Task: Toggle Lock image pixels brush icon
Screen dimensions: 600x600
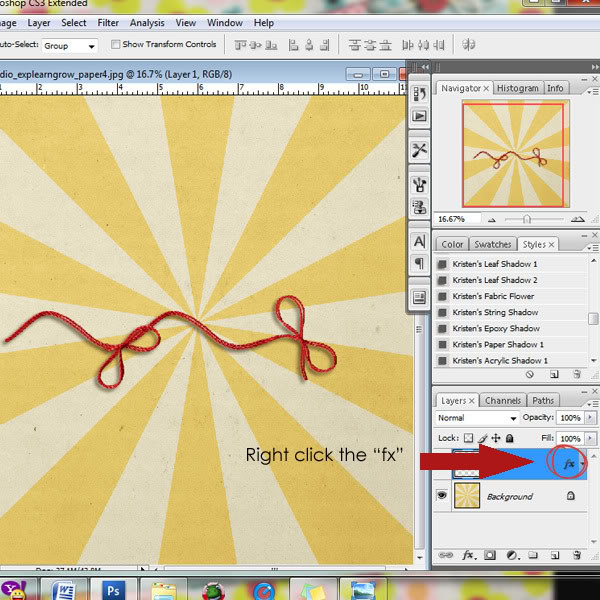Action: click(x=483, y=438)
